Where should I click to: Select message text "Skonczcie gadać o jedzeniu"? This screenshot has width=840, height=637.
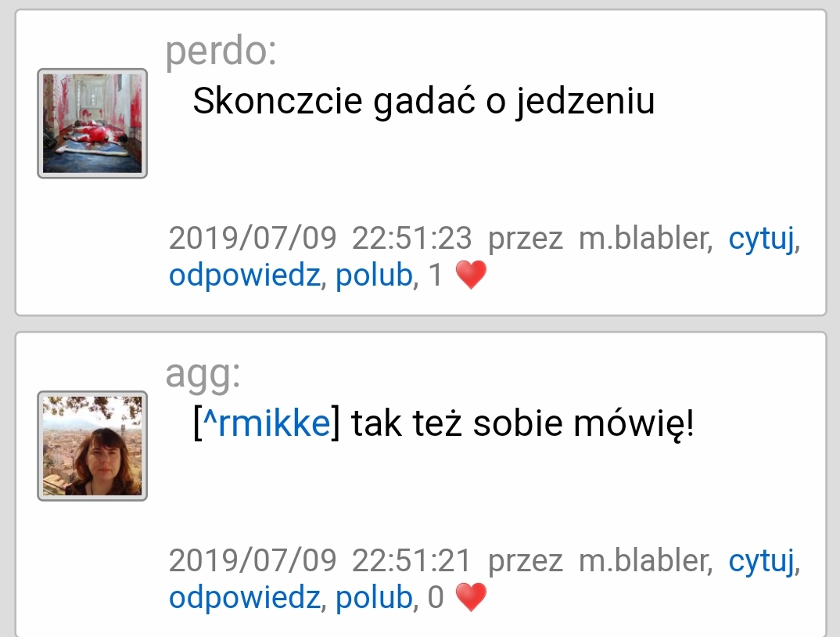[423, 101]
